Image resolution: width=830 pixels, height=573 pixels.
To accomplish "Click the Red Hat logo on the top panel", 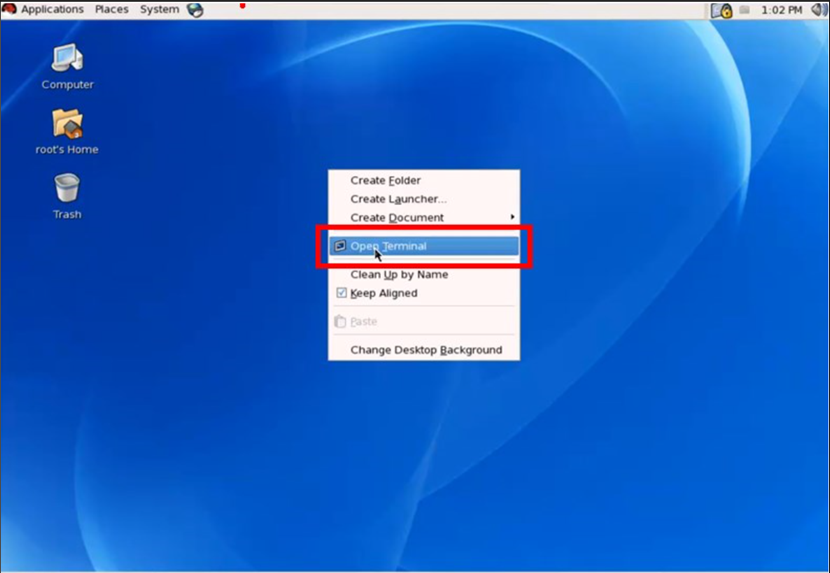I will click(x=9, y=9).
